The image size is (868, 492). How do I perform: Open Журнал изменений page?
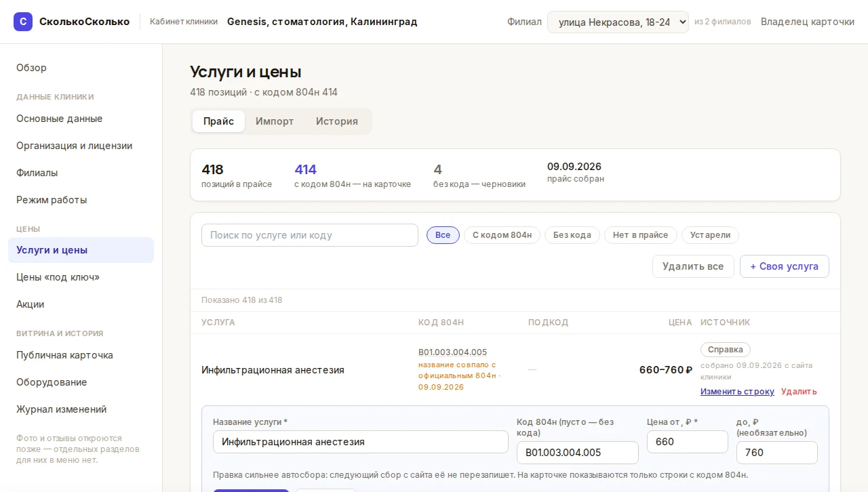coord(81,409)
